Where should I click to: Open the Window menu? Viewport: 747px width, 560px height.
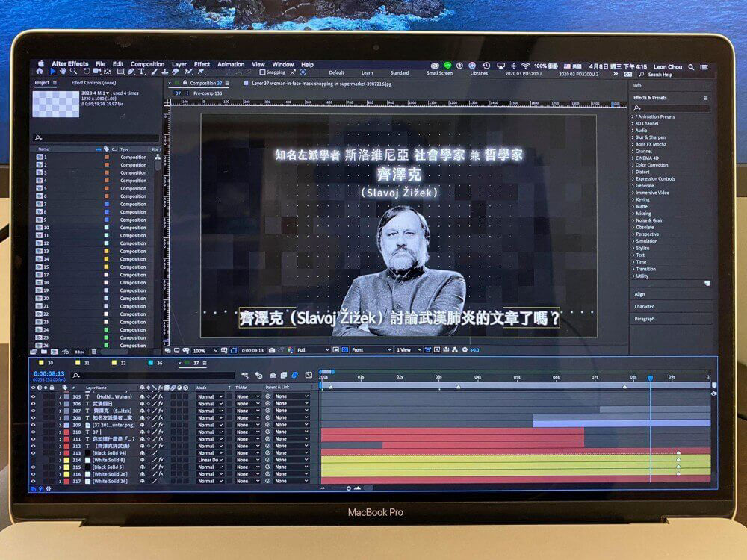point(283,65)
